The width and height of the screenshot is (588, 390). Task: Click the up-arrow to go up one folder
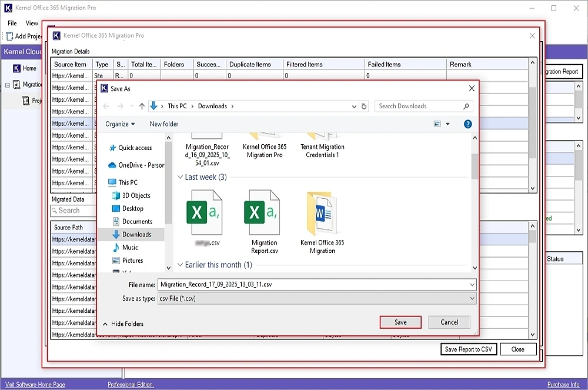point(142,106)
